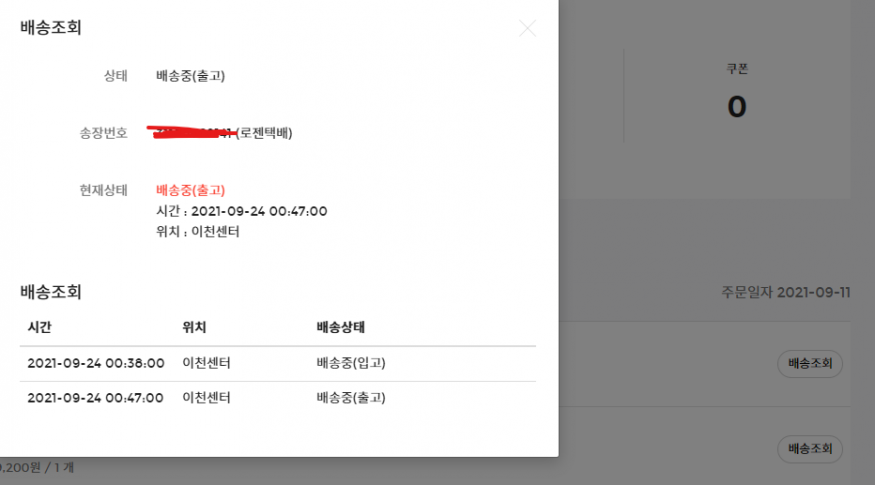
Task: Click the upper 배송조회 button under 주문일자
Action: pyautogui.click(x=809, y=364)
